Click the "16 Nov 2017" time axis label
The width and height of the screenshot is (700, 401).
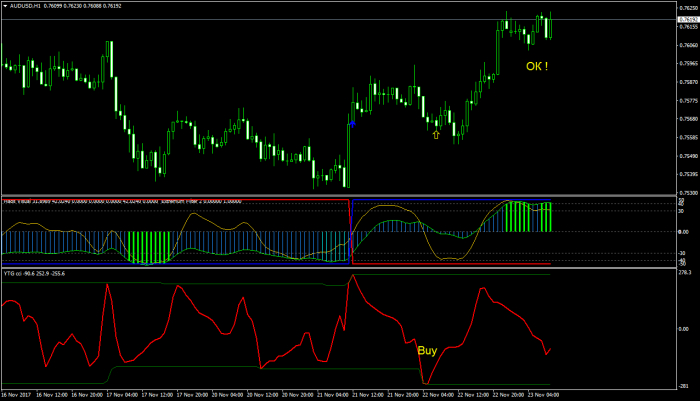16,395
